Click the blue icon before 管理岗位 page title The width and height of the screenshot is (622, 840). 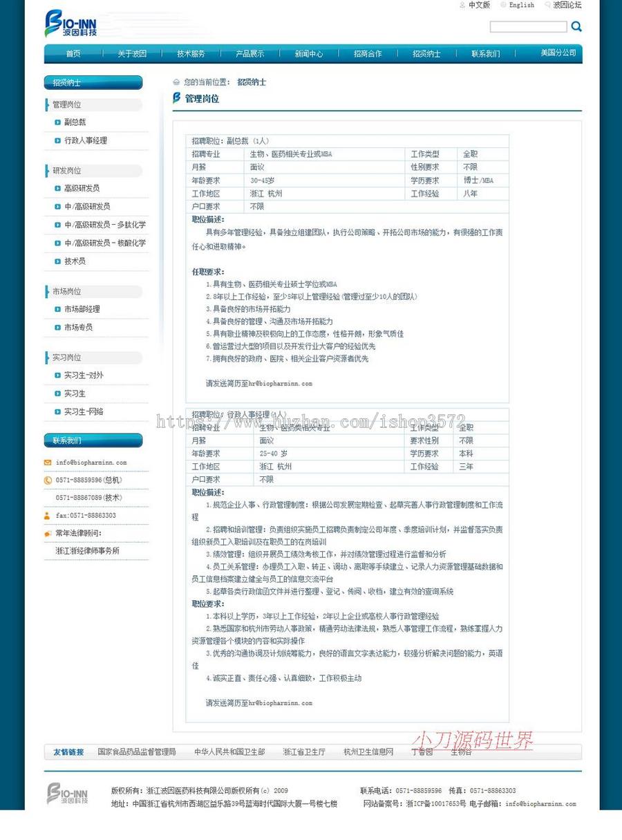click(177, 99)
